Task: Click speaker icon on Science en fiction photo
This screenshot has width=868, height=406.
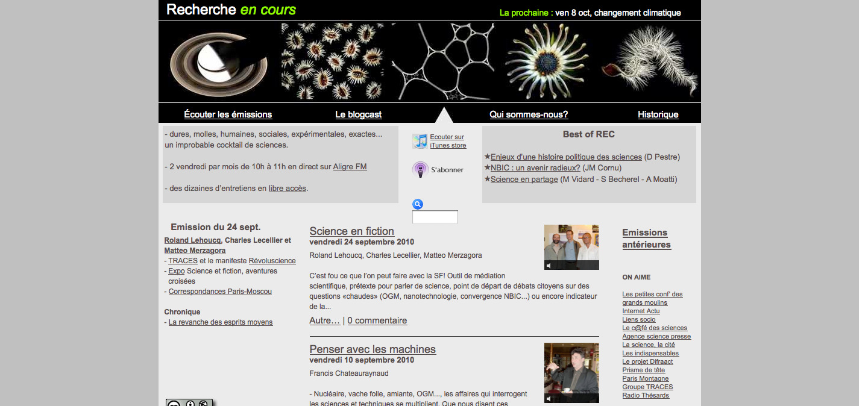Action: click(x=549, y=265)
